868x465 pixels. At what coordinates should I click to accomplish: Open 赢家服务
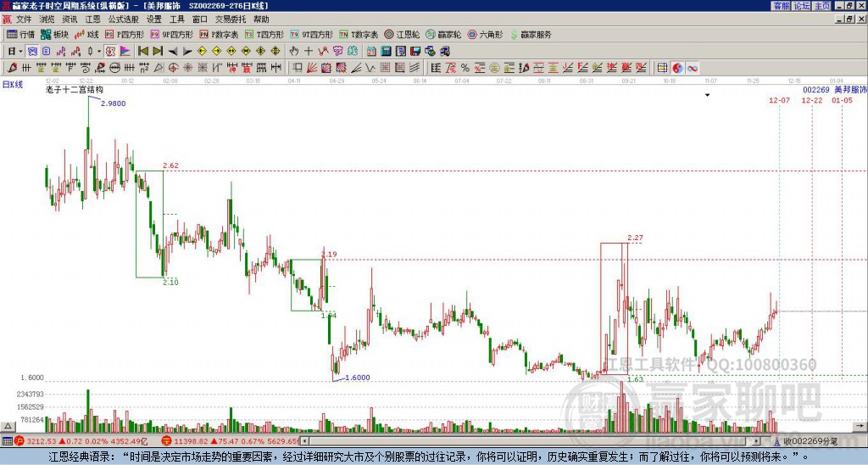point(531,34)
